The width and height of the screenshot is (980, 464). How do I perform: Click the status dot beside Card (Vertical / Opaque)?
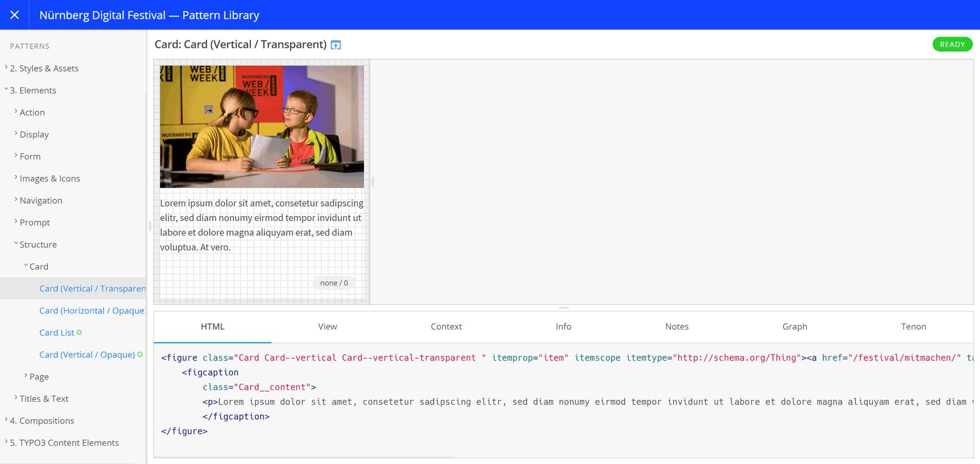pos(140,354)
